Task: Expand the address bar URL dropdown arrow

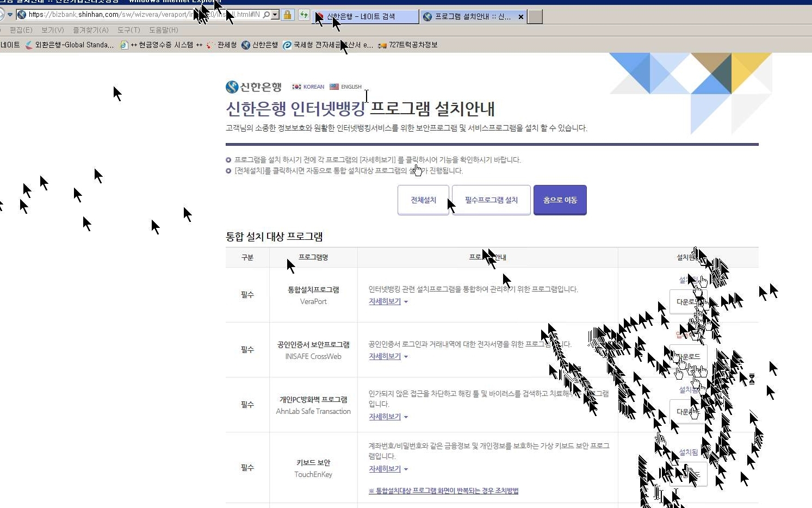Action: click(275, 15)
